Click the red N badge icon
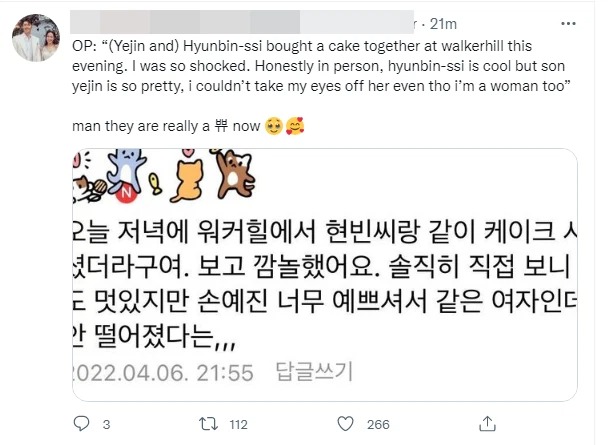616x445 pixels. [127, 187]
